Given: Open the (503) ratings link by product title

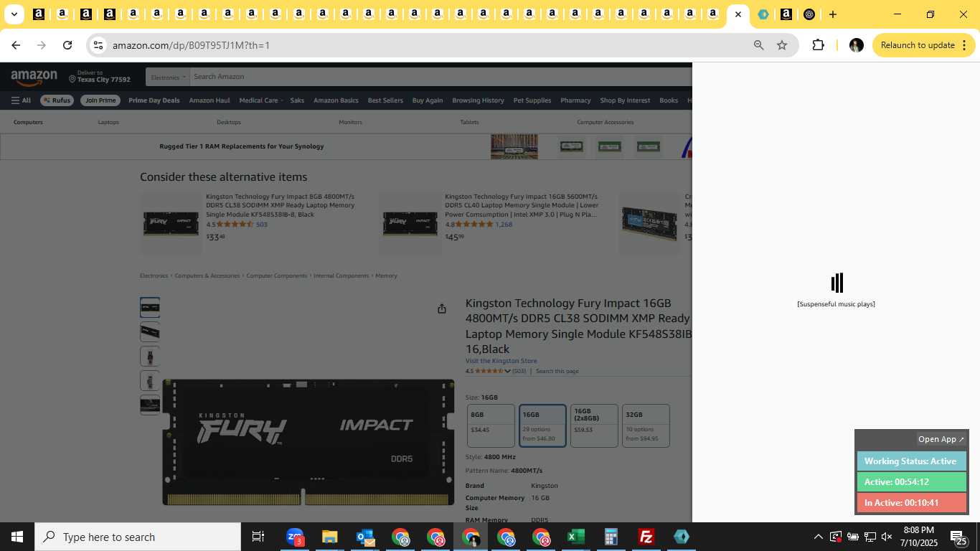Looking at the screenshot, I should (x=519, y=371).
